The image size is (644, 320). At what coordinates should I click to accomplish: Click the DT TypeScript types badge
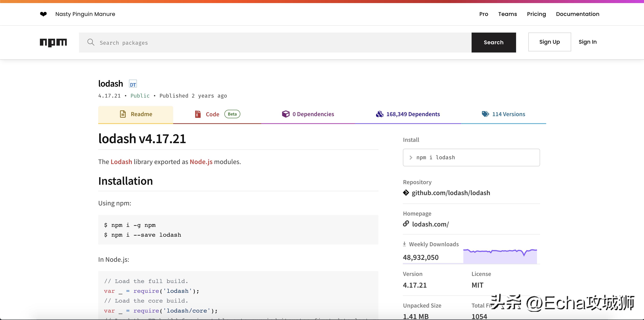pyautogui.click(x=133, y=84)
